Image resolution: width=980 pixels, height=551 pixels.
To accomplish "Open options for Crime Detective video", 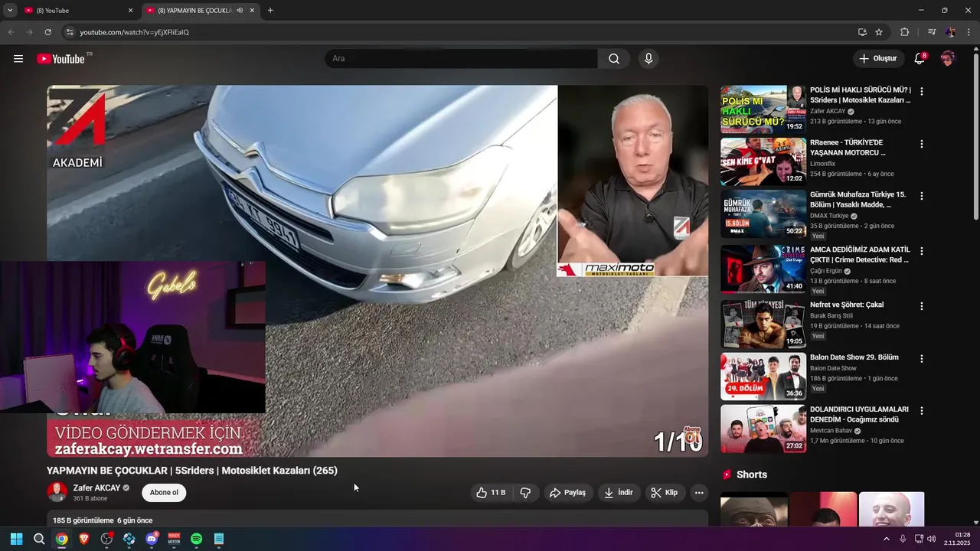I will click(x=922, y=251).
